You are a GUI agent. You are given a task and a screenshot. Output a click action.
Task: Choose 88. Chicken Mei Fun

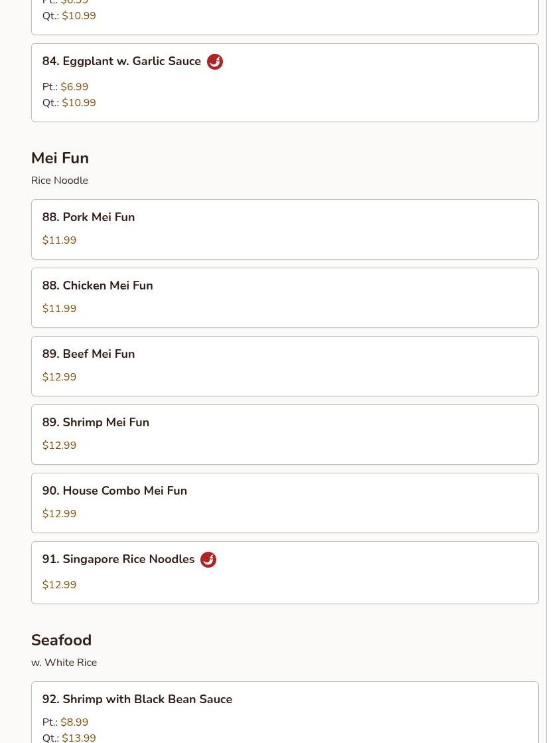click(x=285, y=297)
